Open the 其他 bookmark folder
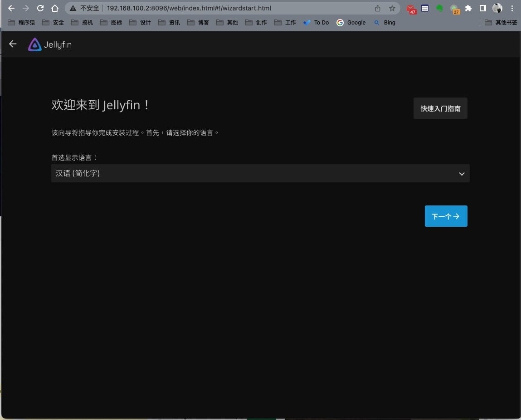521x420 pixels. click(227, 23)
